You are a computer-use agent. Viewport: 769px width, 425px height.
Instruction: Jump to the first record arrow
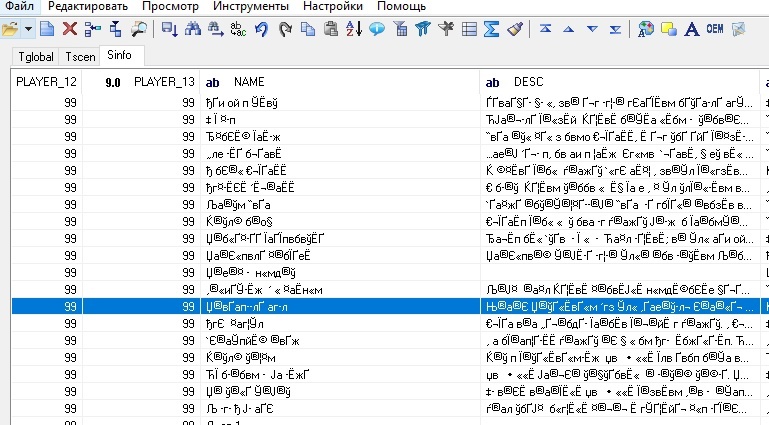(546, 29)
